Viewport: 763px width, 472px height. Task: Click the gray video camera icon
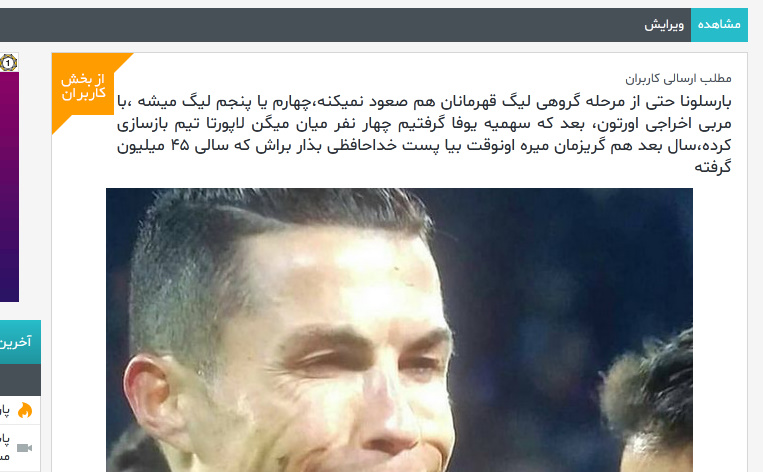[x=24, y=448]
